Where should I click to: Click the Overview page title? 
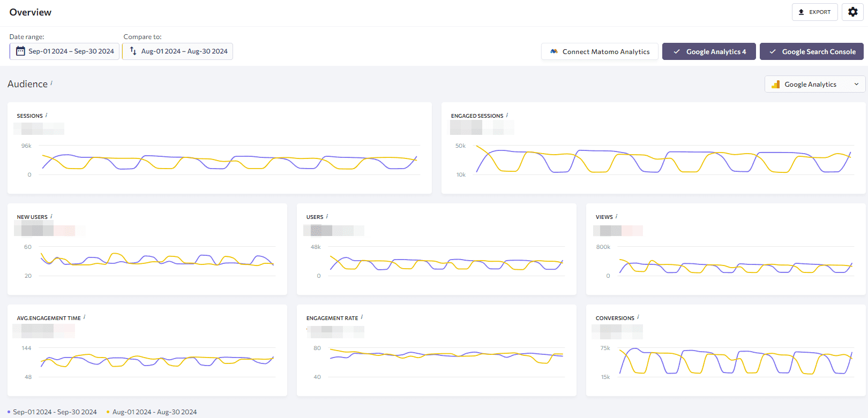pyautogui.click(x=31, y=12)
